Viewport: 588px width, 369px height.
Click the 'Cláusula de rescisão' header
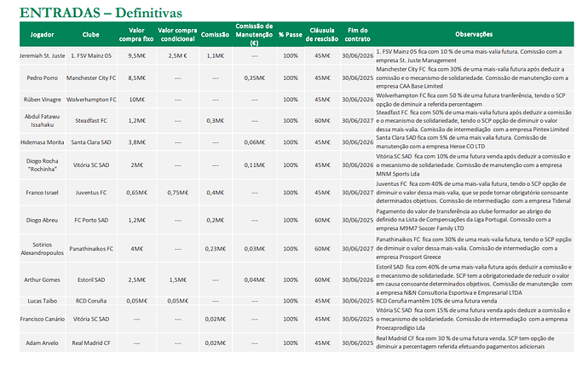(322, 34)
